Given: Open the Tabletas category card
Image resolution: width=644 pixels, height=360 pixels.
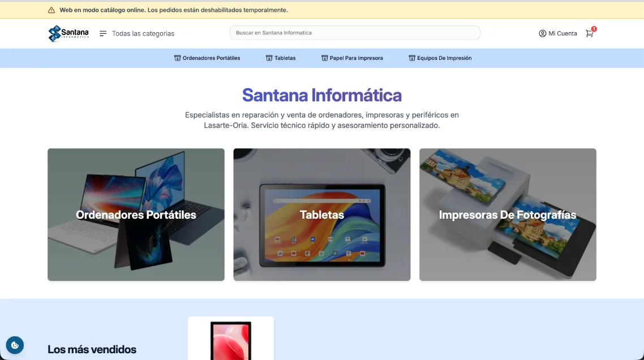Looking at the screenshot, I should click(322, 214).
